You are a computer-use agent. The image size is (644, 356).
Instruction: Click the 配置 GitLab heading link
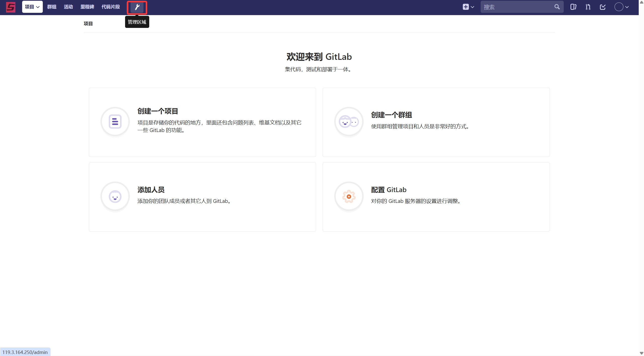coord(389,190)
